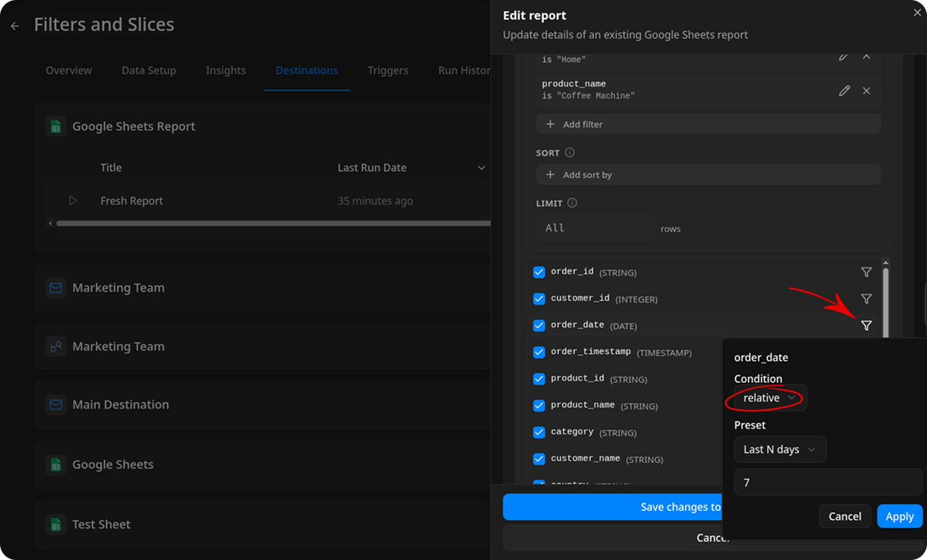Edit the "Home" filter via its pencil icon

[x=845, y=56]
